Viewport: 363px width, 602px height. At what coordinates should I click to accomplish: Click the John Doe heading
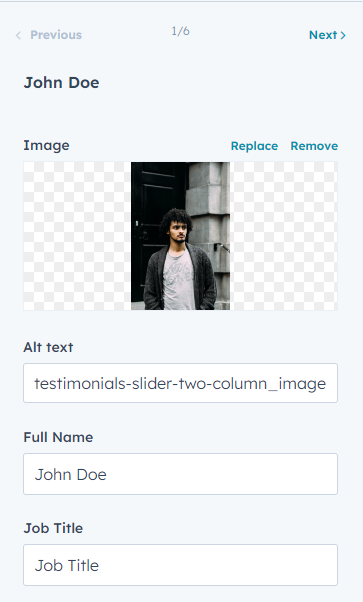pos(61,83)
